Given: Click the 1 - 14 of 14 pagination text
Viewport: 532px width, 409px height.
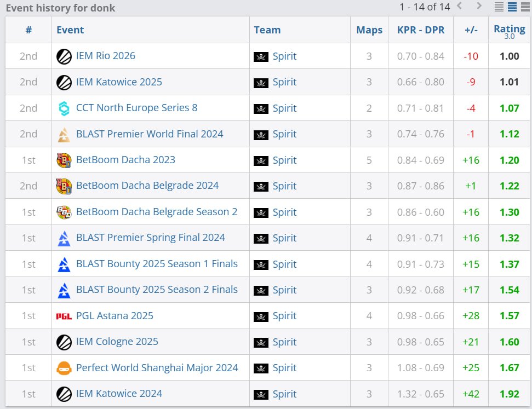Looking at the screenshot, I should coord(425,7).
